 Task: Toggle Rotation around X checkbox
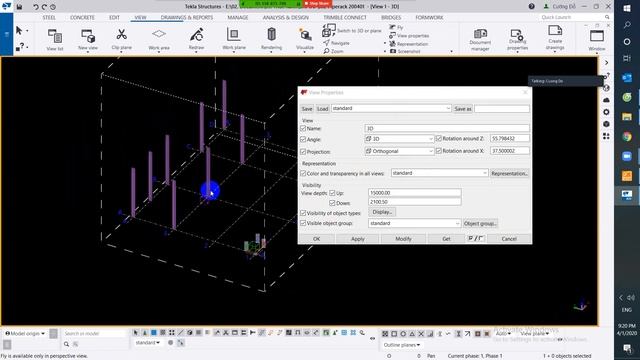coord(439,151)
